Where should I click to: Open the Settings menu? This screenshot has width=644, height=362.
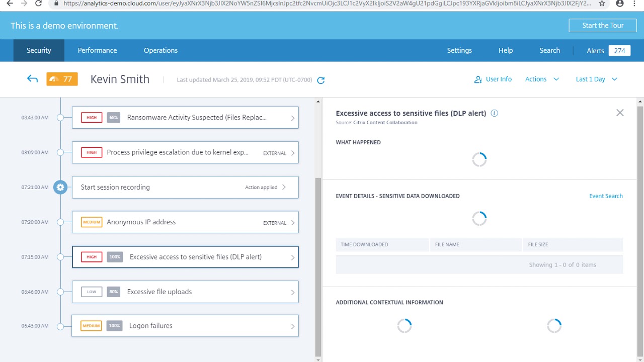(x=459, y=50)
